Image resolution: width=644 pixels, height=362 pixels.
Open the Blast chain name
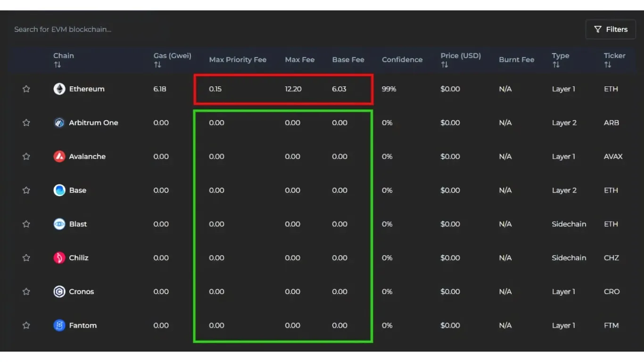78,224
